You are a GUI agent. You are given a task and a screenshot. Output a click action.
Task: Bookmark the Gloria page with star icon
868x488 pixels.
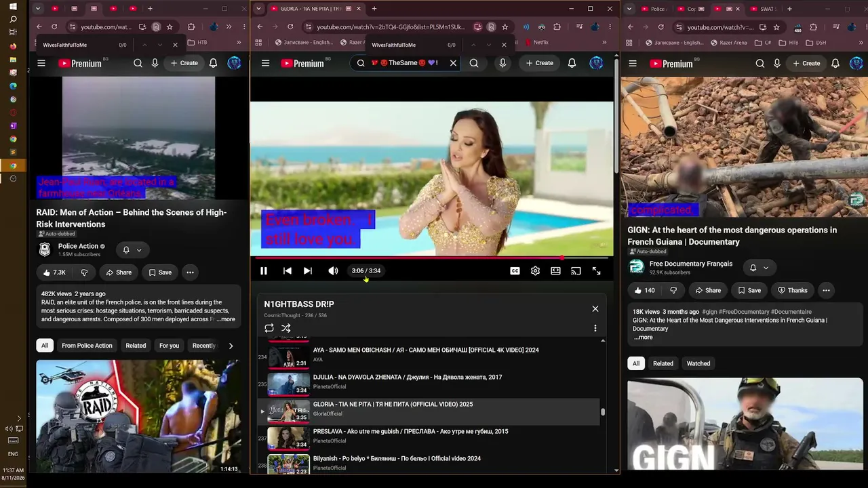(505, 27)
